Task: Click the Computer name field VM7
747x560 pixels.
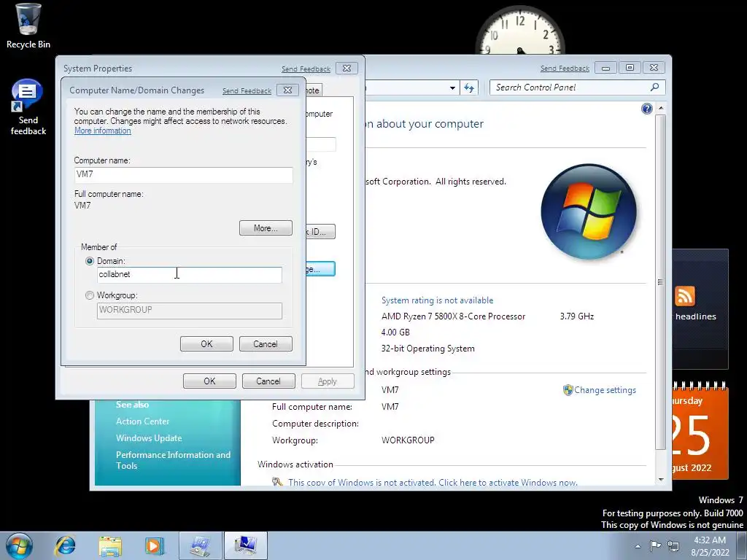Action: pos(183,175)
